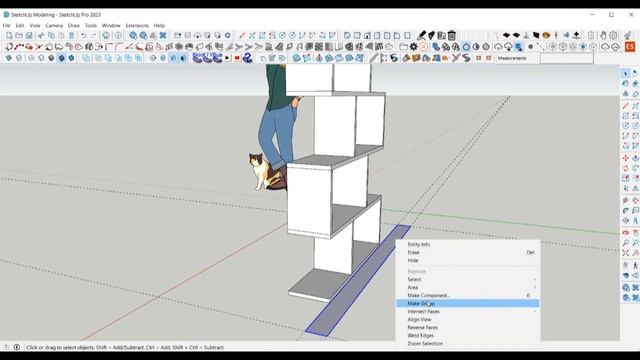The width and height of the screenshot is (640, 360).
Task: Select the red pencil Line tool in top toolbar
Action: click(x=242, y=36)
